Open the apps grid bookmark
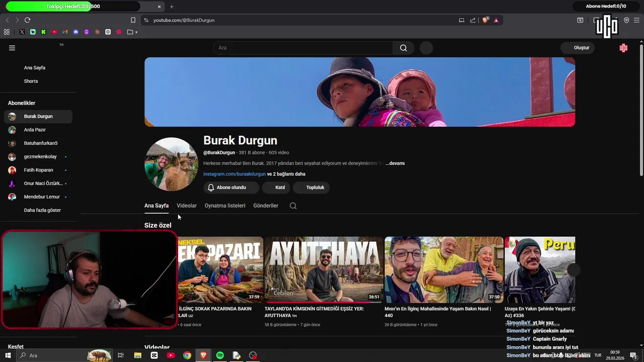Image resolution: width=644 pixels, height=362 pixels. coord(7,32)
